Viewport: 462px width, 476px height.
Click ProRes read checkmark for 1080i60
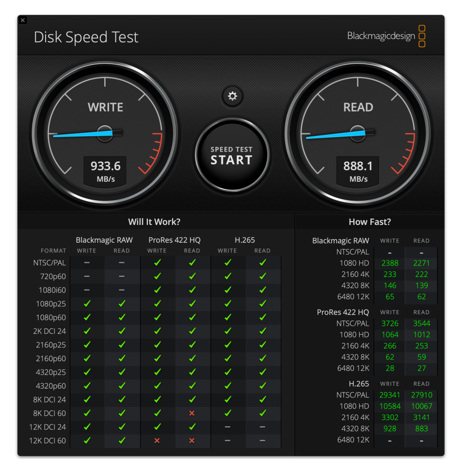point(192,290)
